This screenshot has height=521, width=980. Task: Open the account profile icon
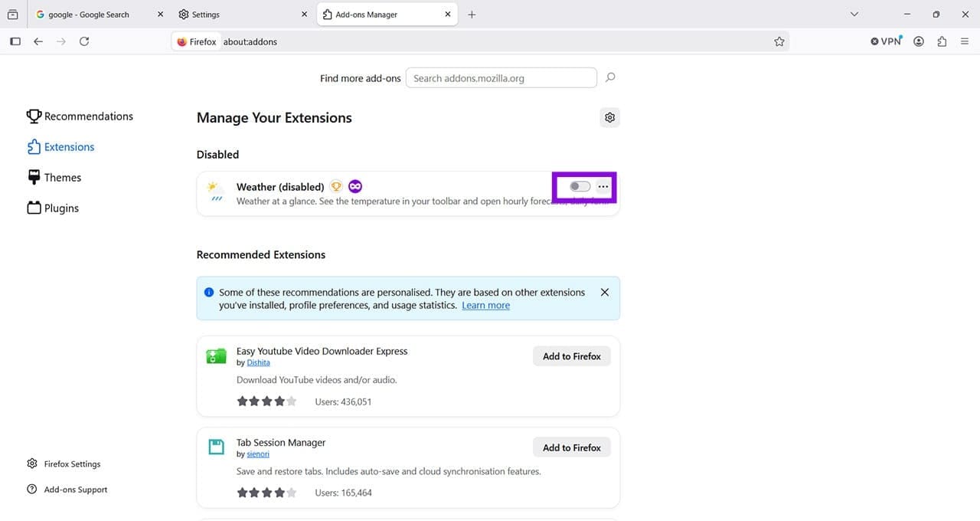[919, 41]
